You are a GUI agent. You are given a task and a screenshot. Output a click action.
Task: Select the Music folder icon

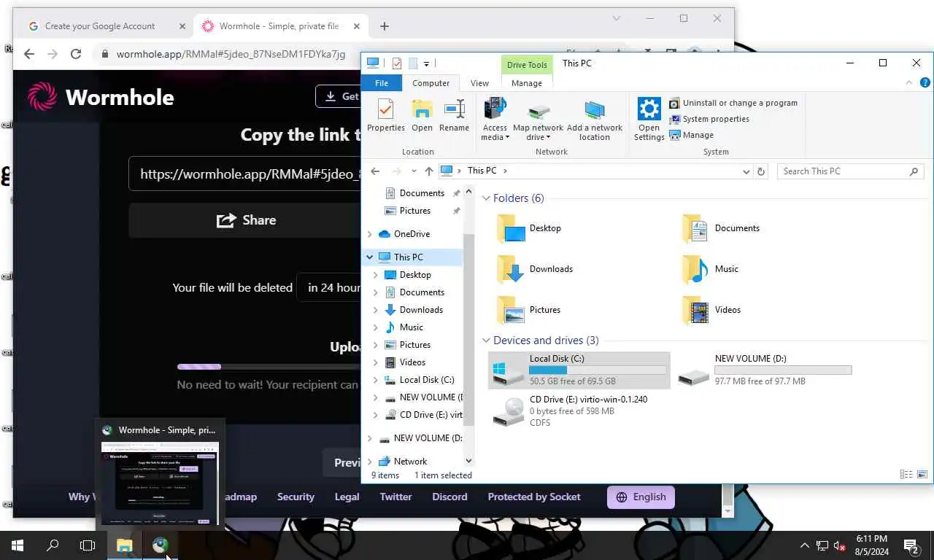pos(695,269)
